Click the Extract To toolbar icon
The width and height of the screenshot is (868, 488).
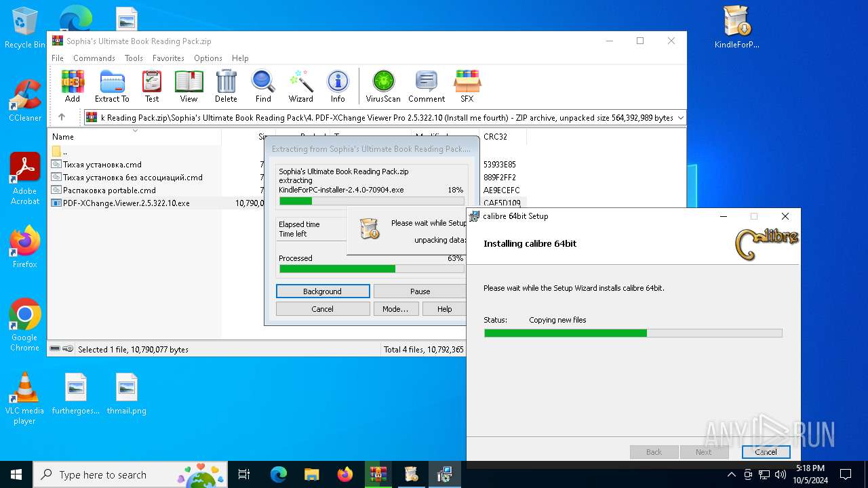112,86
